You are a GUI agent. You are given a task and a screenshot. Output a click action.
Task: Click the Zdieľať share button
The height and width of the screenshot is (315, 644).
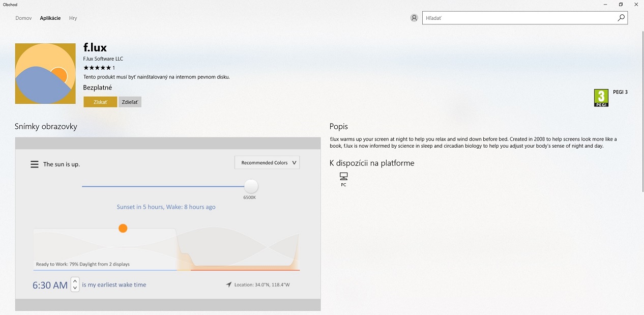point(130,102)
